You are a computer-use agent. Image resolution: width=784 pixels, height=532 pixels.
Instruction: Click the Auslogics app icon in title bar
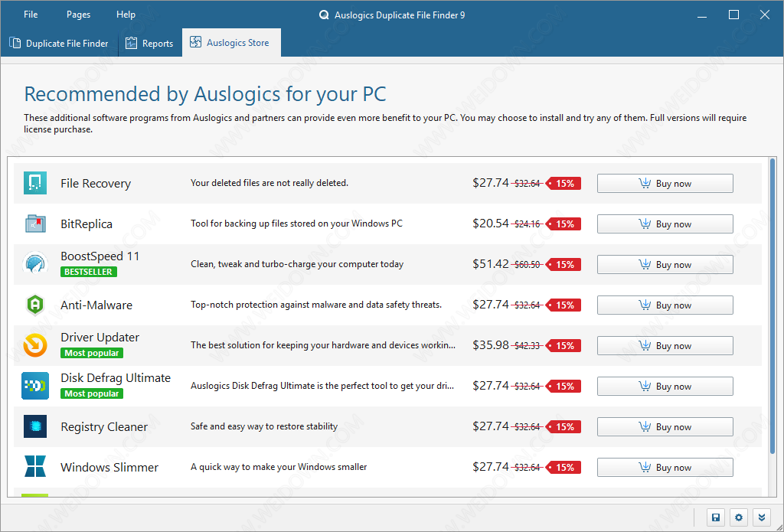tap(324, 15)
